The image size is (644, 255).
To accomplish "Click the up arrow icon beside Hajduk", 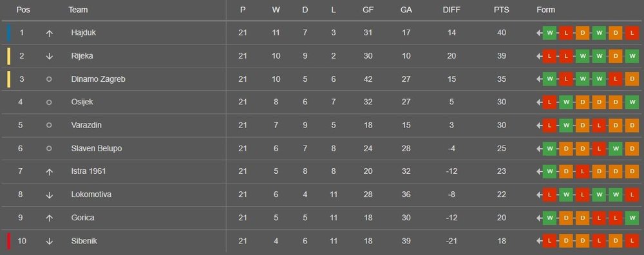I will click(x=50, y=33).
